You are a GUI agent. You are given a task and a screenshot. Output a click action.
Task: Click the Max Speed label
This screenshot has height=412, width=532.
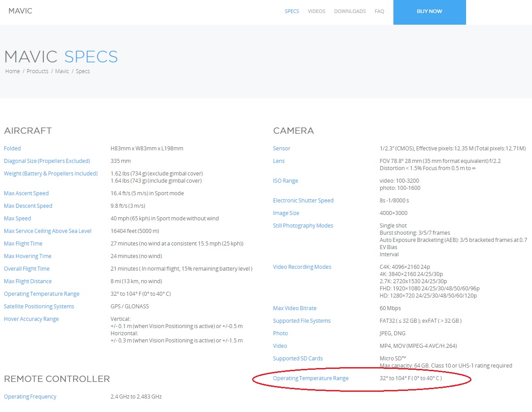click(17, 218)
